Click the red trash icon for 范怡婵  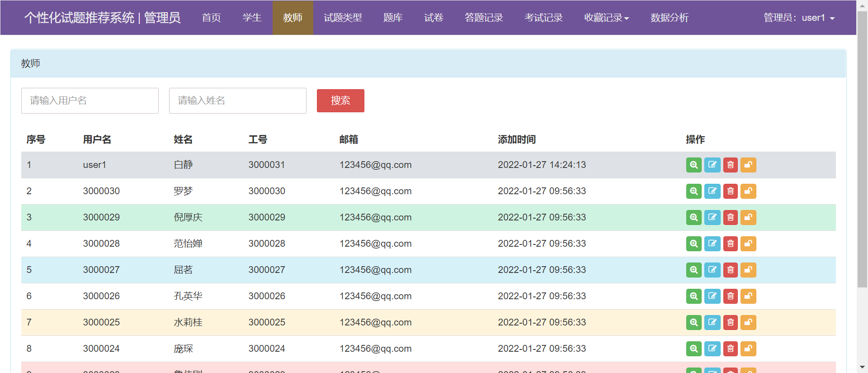[730, 244]
